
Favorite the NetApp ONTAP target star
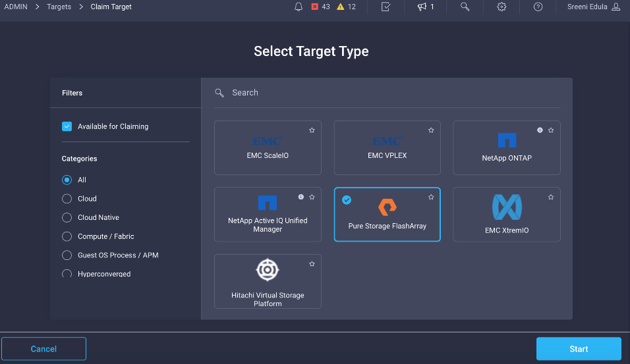click(551, 130)
